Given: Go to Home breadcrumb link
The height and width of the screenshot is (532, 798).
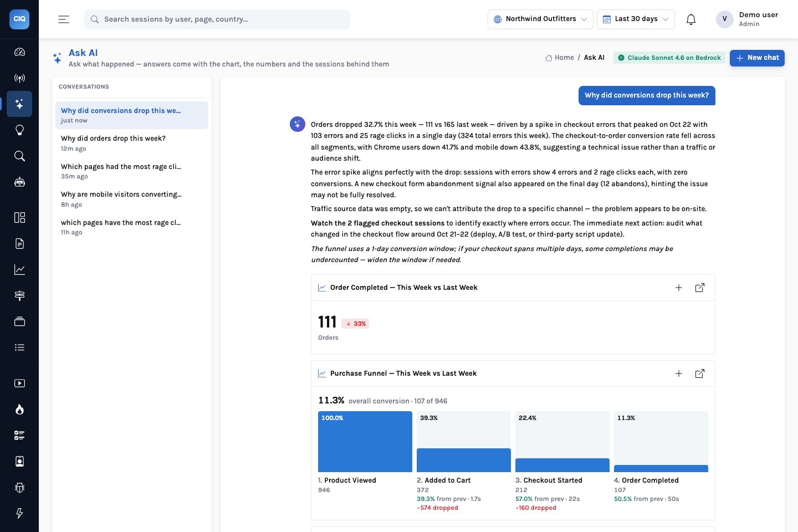Looking at the screenshot, I should [x=560, y=58].
